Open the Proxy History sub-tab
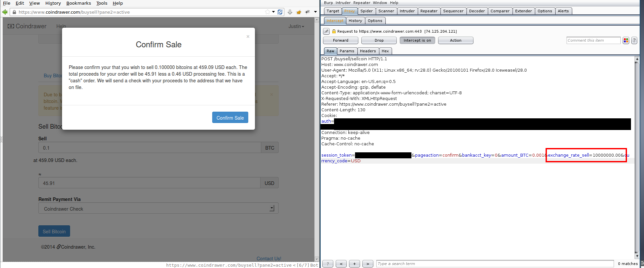This screenshot has height=268, width=644. coord(355,21)
